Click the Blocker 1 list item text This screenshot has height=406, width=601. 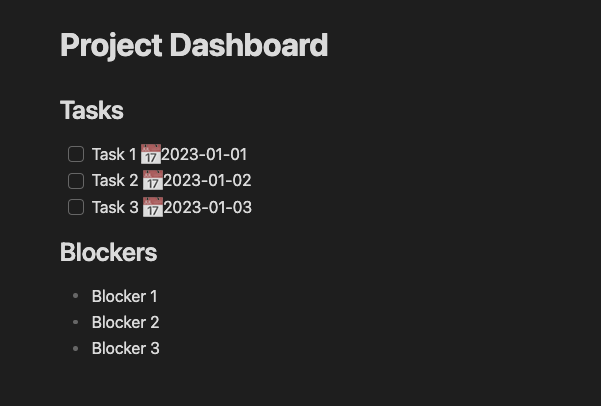tap(125, 296)
